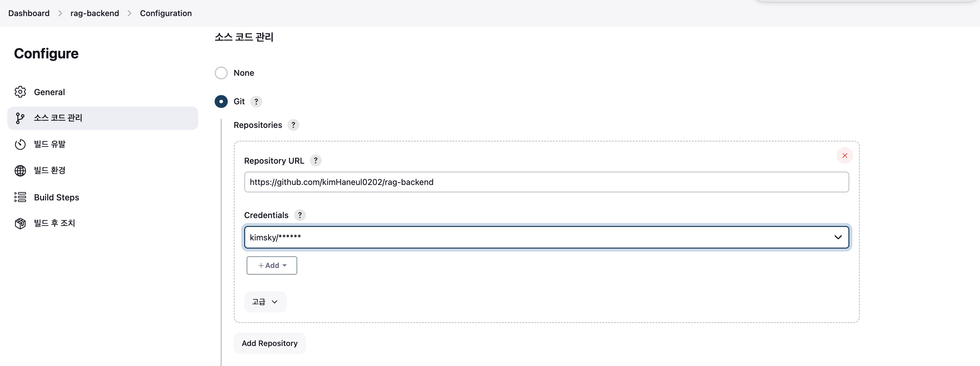Go to the 빌드 후 조치 section
980x366 pixels.
pos(103,223)
